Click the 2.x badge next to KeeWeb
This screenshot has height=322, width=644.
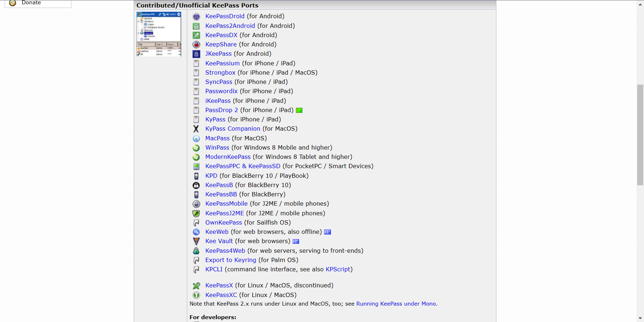click(327, 232)
